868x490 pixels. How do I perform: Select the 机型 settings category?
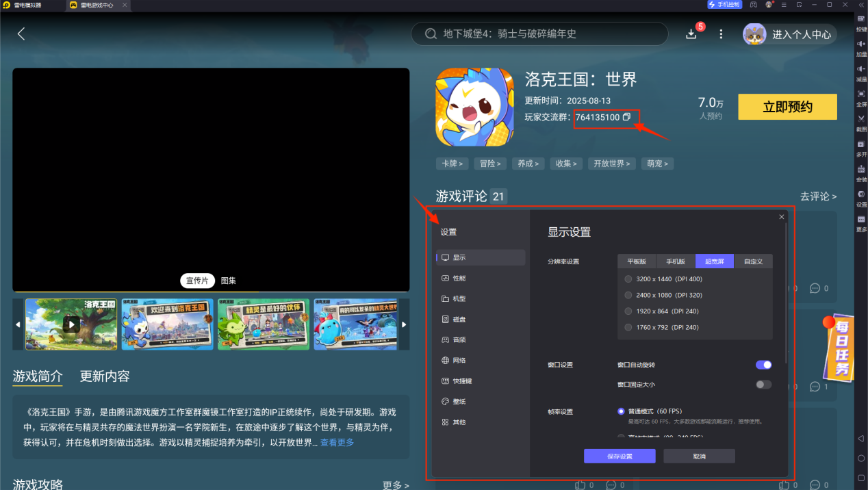[481, 298]
